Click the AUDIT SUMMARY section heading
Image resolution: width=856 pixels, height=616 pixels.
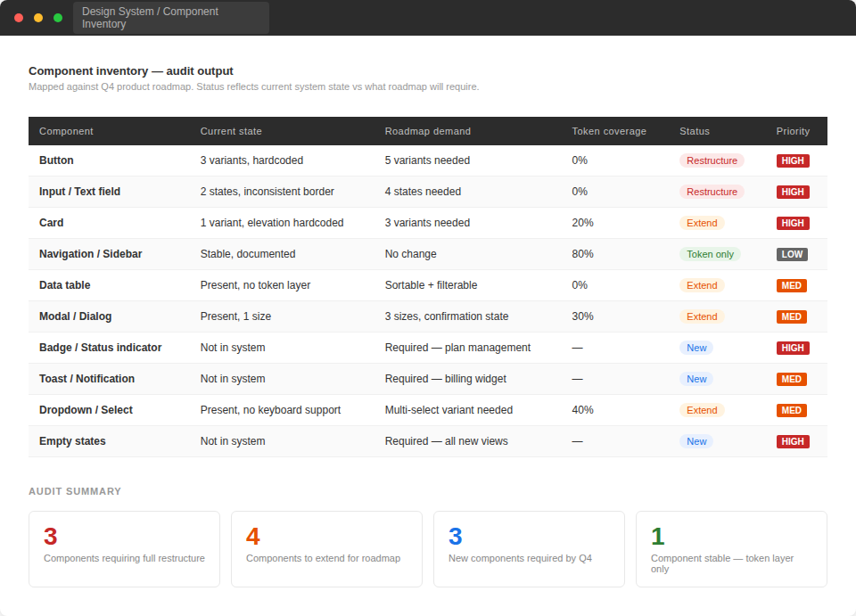pyautogui.click(x=75, y=491)
